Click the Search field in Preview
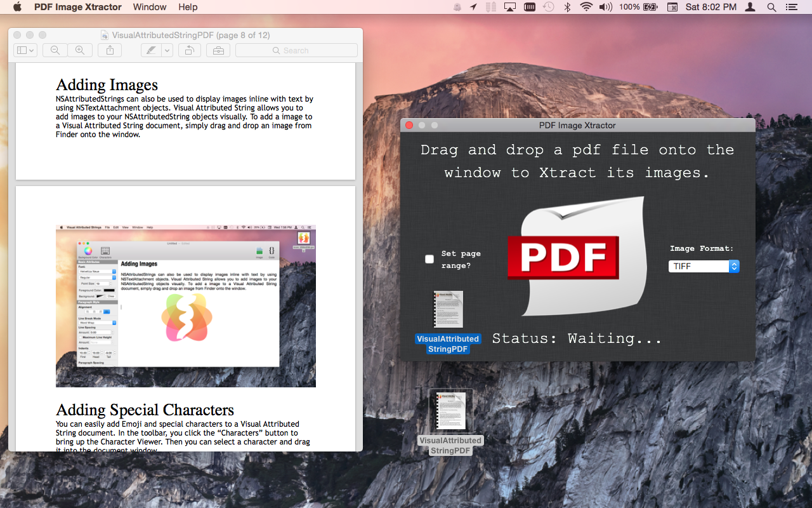Image resolution: width=812 pixels, height=508 pixels. 296,50
